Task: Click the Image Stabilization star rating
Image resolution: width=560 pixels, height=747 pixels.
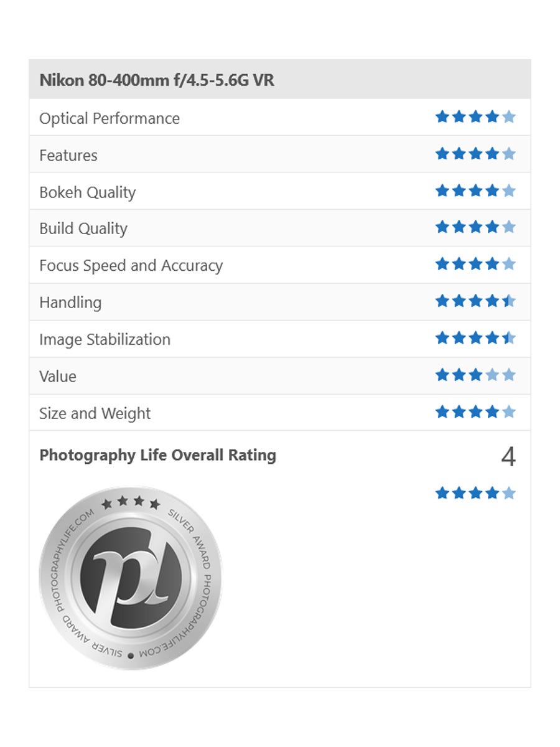Action: click(x=475, y=338)
